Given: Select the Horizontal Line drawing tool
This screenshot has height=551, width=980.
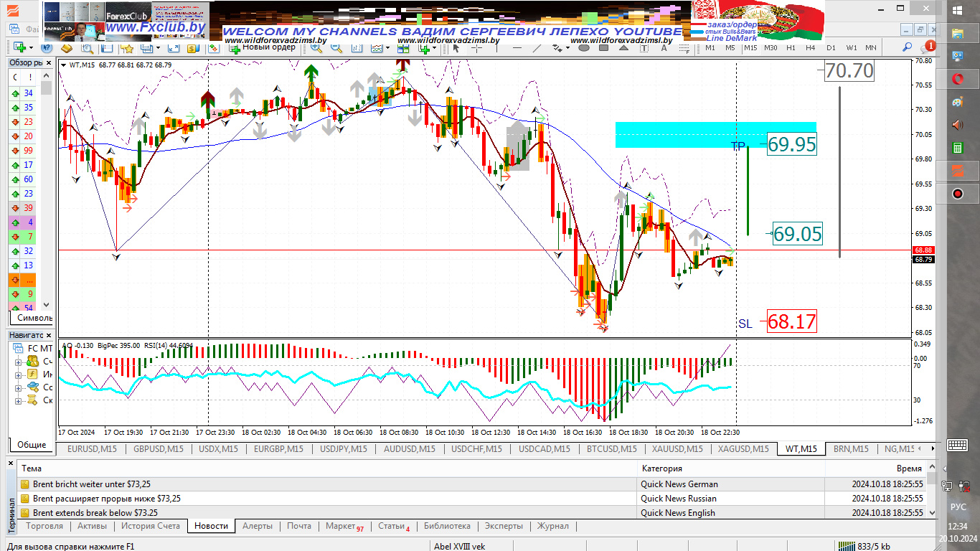Looking at the screenshot, I should (x=517, y=48).
